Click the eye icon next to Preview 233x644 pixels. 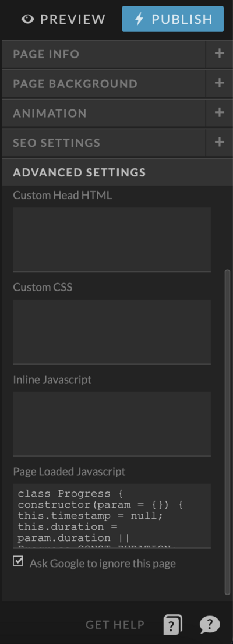[28, 19]
